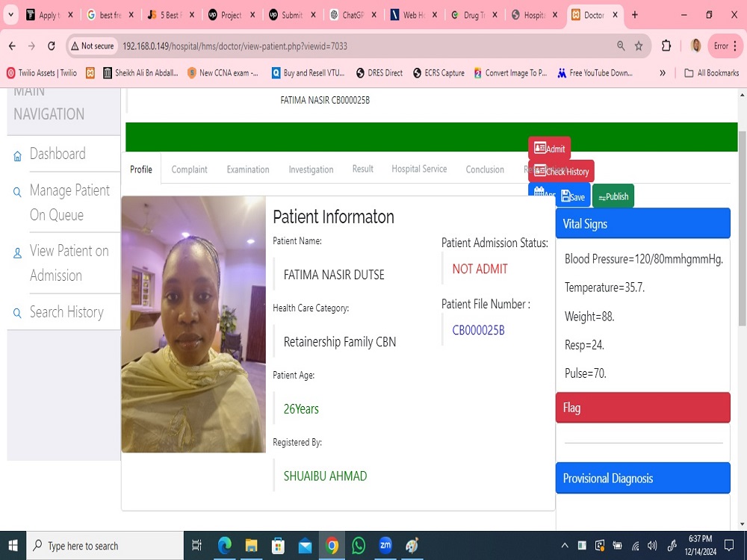Open Twilio Assets bookmark
This screenshot has height=560, width=747.
click(41, 73)
